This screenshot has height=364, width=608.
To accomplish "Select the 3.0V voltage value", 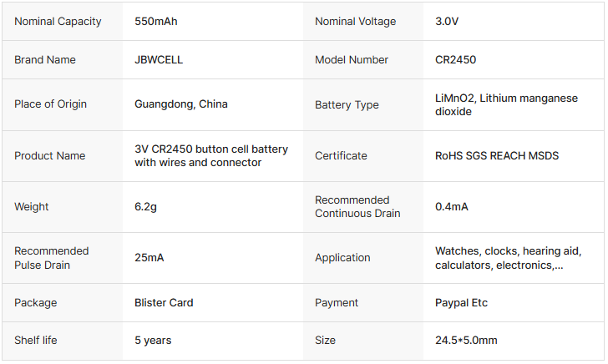I will pos(447,22).
